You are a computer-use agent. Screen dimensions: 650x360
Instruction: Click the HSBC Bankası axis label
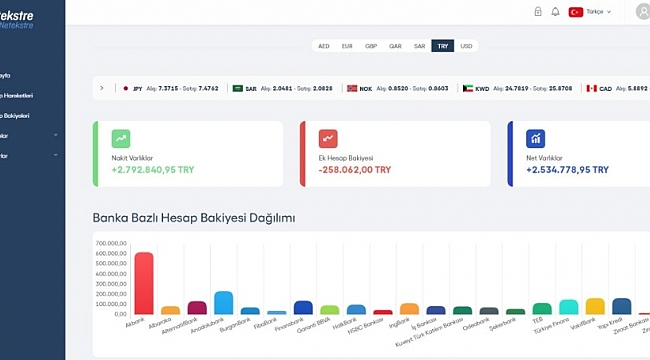[365, 326]
